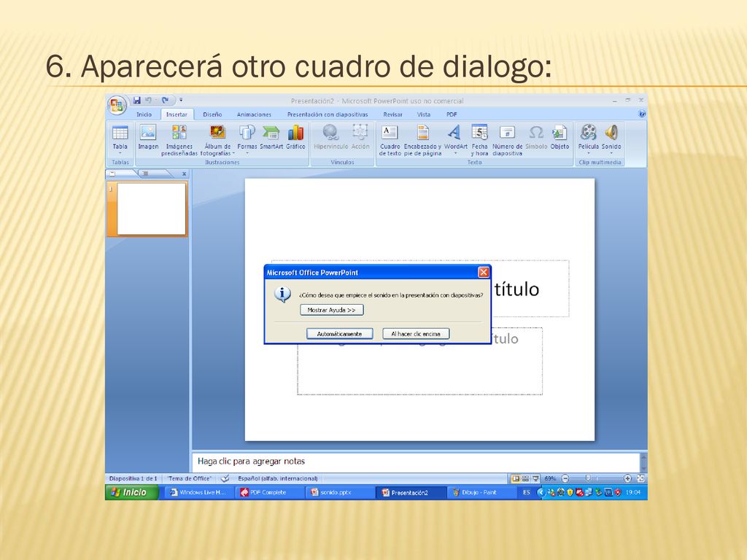Switch to Normal view button

pos(516,478)
